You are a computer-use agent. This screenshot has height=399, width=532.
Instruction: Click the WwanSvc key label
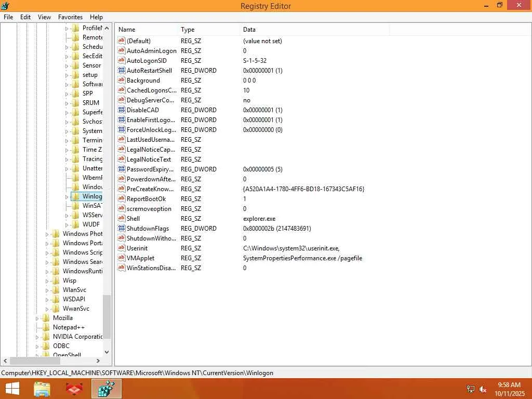point(76,309)
